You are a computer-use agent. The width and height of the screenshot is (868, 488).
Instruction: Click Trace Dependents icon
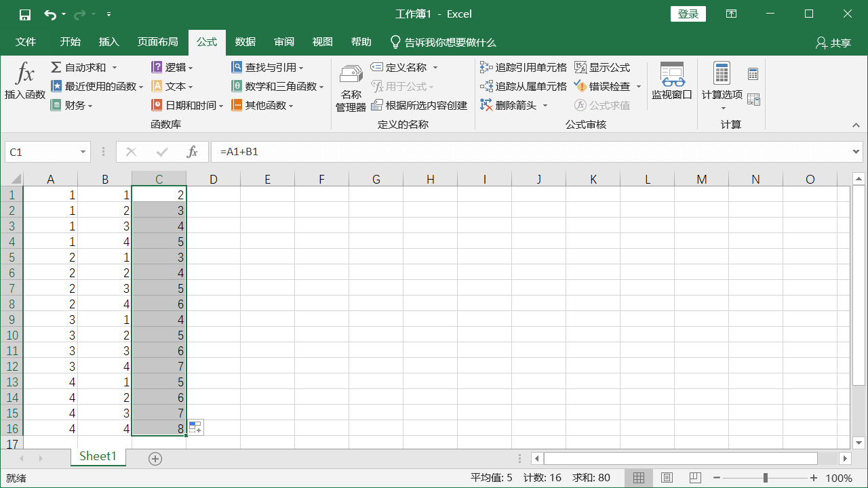point(486,87)
